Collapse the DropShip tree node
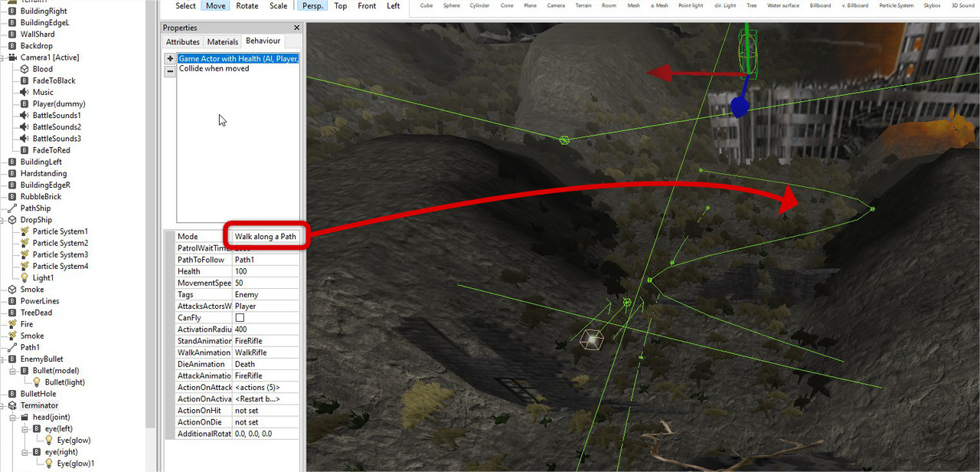Screen dimensions: 980x472 click(x=3, y=220)
